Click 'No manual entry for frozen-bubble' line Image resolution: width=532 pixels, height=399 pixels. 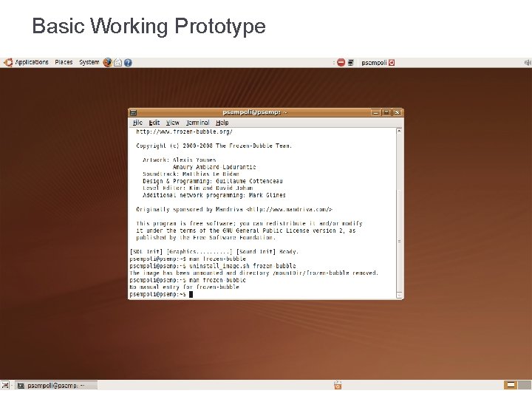tap(184, 287)
